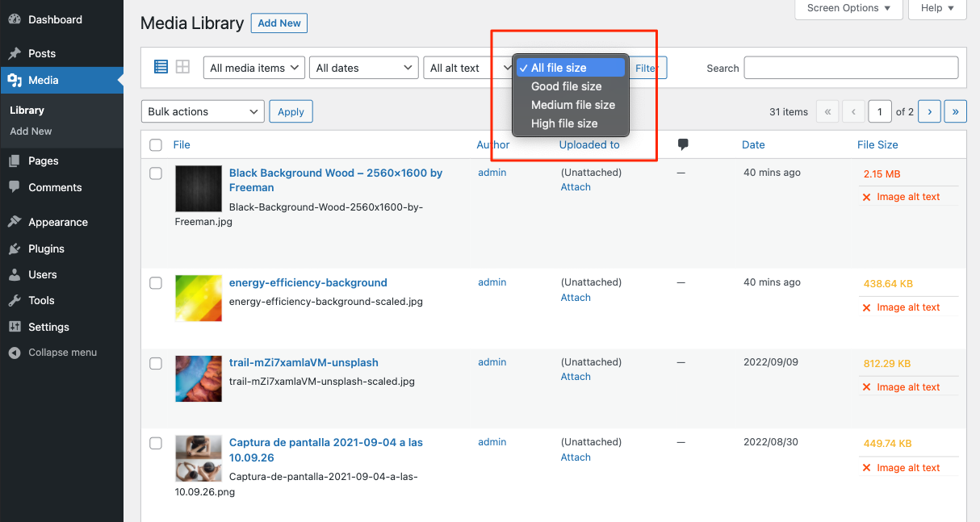Open the All alt text dropdown
980x522 pixels.
pyautogui.click(x=467, y=68)
